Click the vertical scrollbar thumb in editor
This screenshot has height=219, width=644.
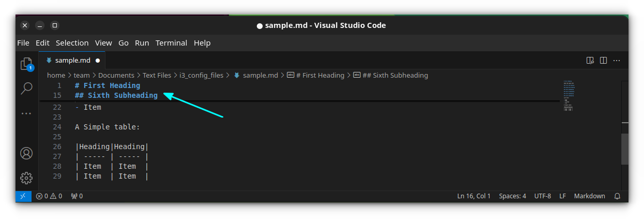click(624, 148)
